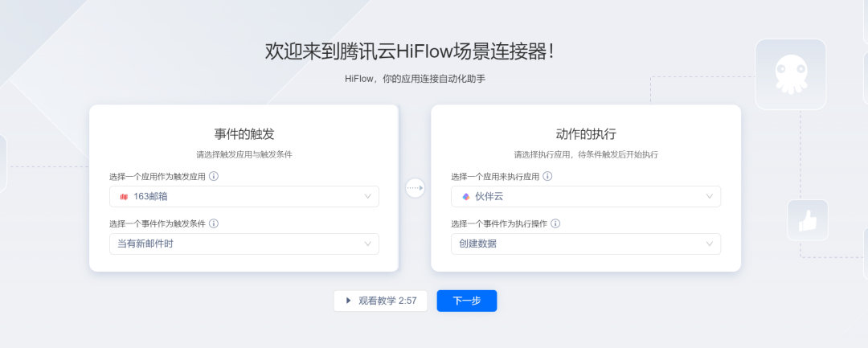Image resolution: width=868 pixels, height=348 pixels.
Task: Expand chevron in 创建数据 selector
Action: click(709, 244)
